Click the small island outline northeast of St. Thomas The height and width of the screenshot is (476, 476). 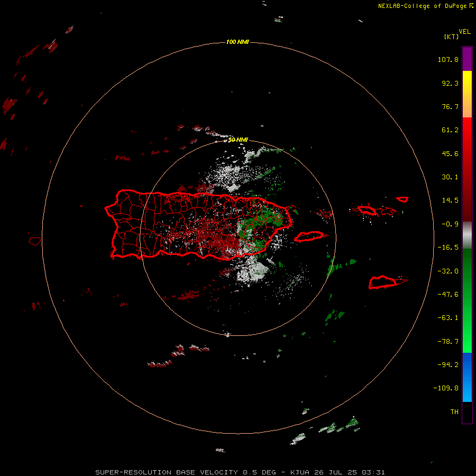coord(402,199)
